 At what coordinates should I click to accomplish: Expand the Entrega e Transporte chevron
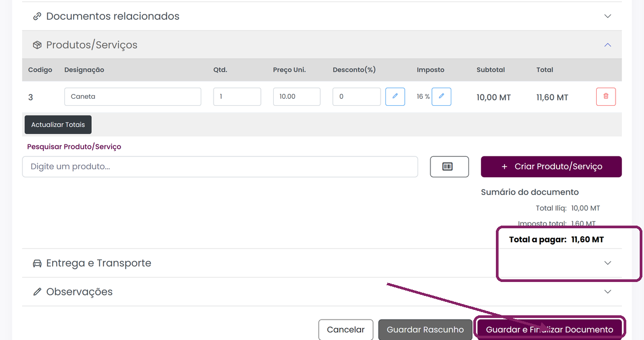608,263
